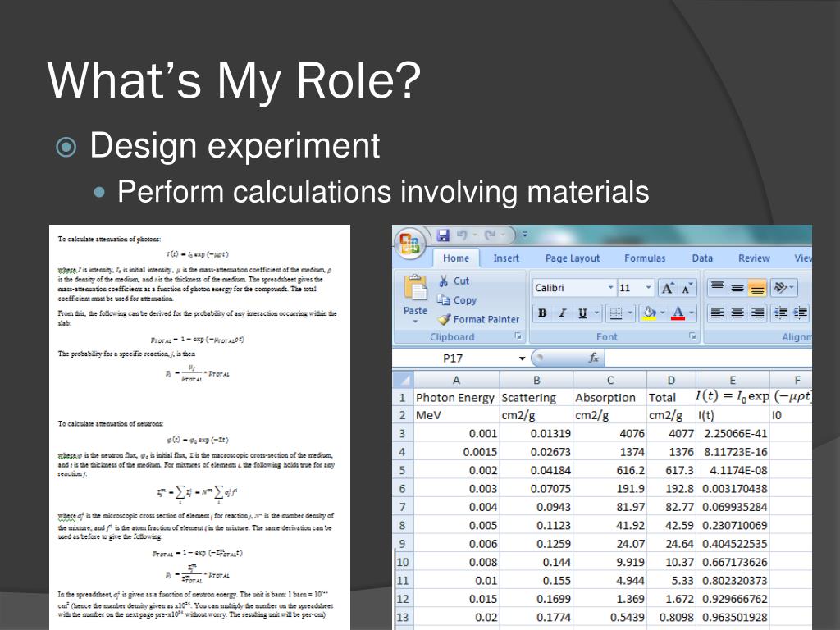840x630 pixels.
Task: Expand the Paste options arrow
Action: click(415, 322)
